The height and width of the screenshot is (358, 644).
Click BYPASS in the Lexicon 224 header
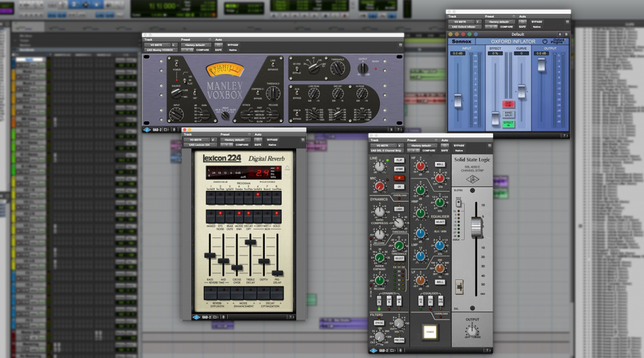pos(272,140)
